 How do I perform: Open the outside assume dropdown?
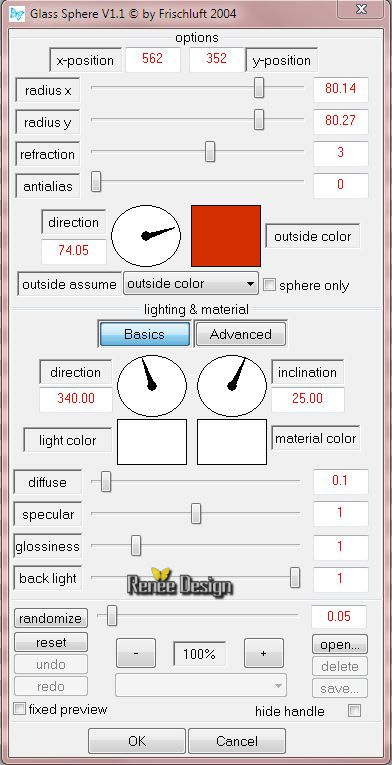point(190,283)
